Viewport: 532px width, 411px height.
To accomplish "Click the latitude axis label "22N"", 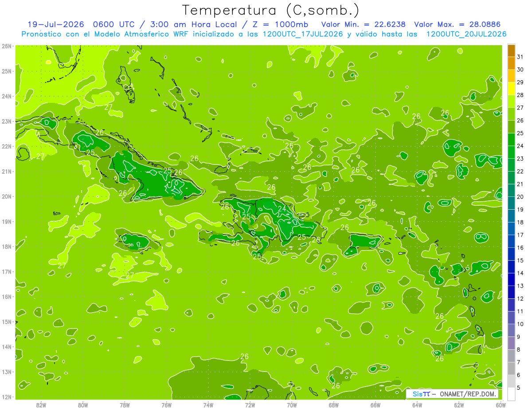I will 6,146.
